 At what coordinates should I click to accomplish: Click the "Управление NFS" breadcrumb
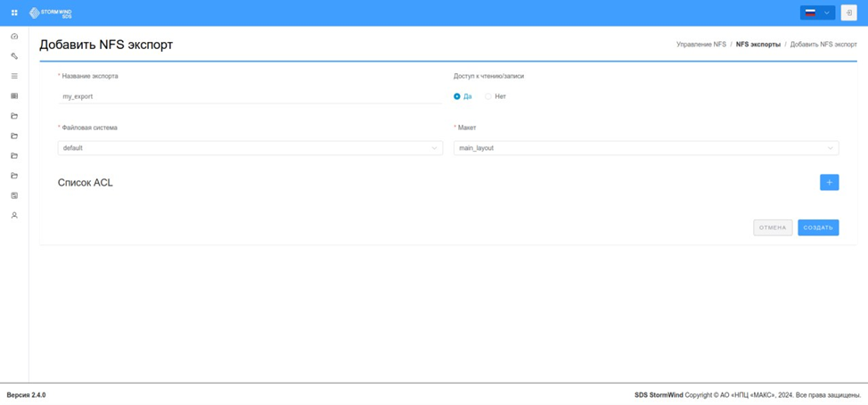point(700,45)
